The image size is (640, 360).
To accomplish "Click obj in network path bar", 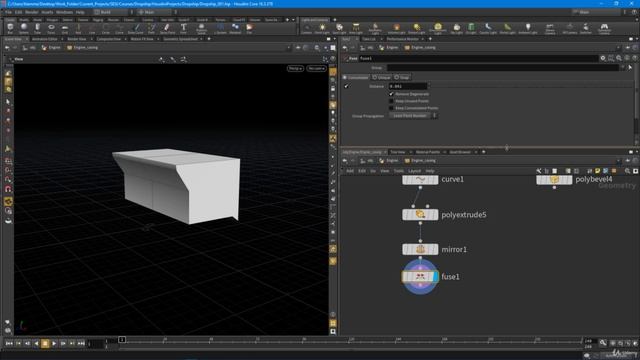I will [367, 161].
